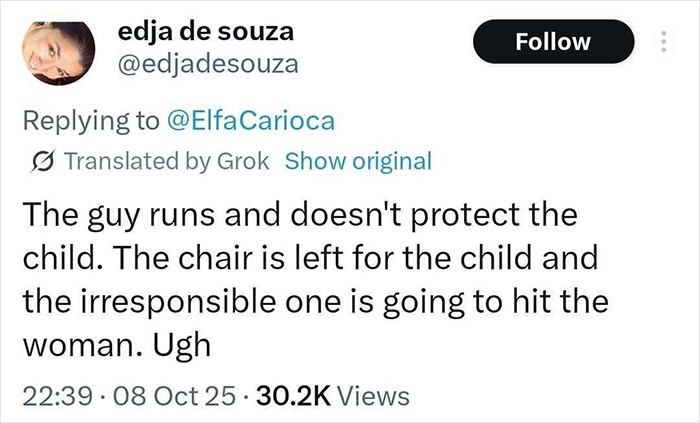
Task: Open the more options three-dot menu
Action: pos(662,41)
